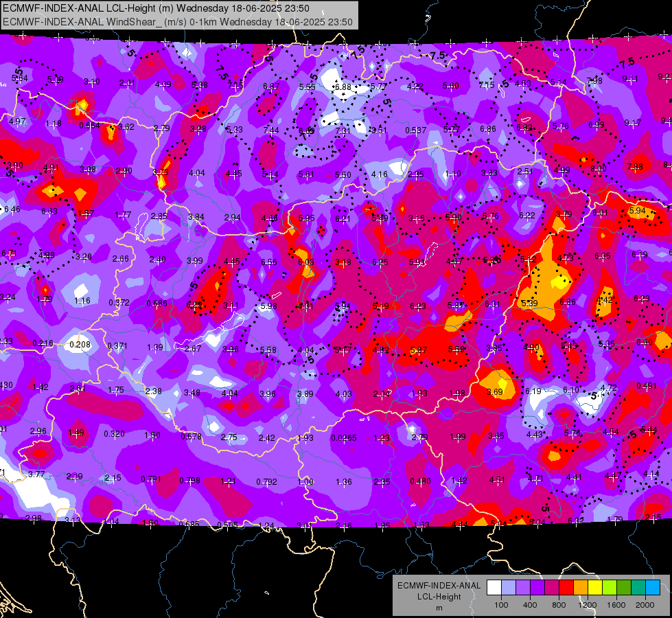Image resolution: width=672 pixels, height=618 pixels.
Task: Click the wind shear value '0.320'
Action: [x=115, y=433]
